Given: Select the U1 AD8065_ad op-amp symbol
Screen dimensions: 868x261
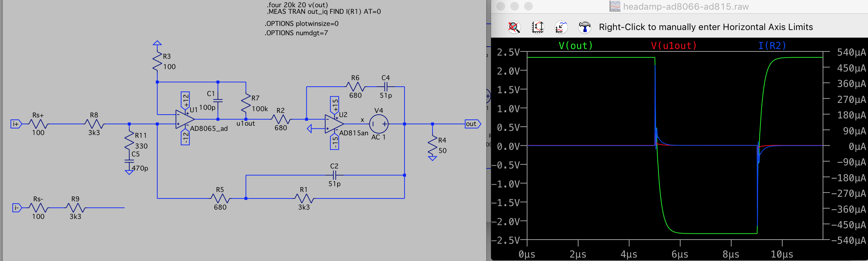Looking at the screenshot, I should point(185,119).
